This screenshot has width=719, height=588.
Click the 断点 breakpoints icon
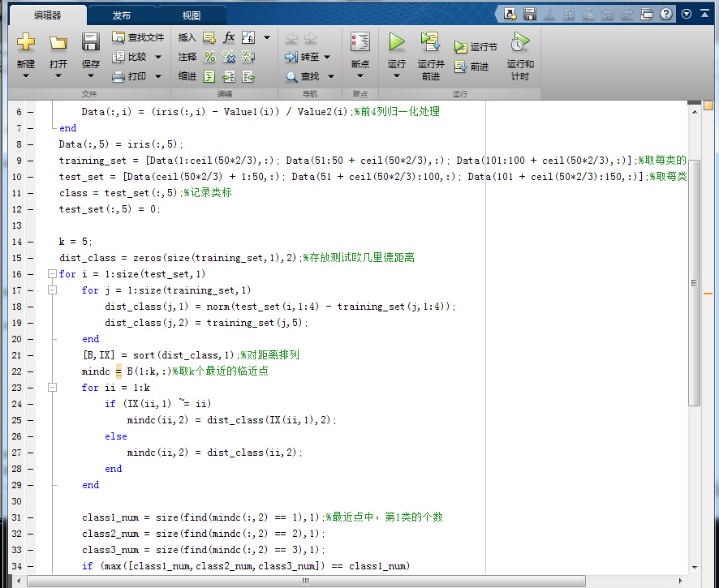coord(360,42)
